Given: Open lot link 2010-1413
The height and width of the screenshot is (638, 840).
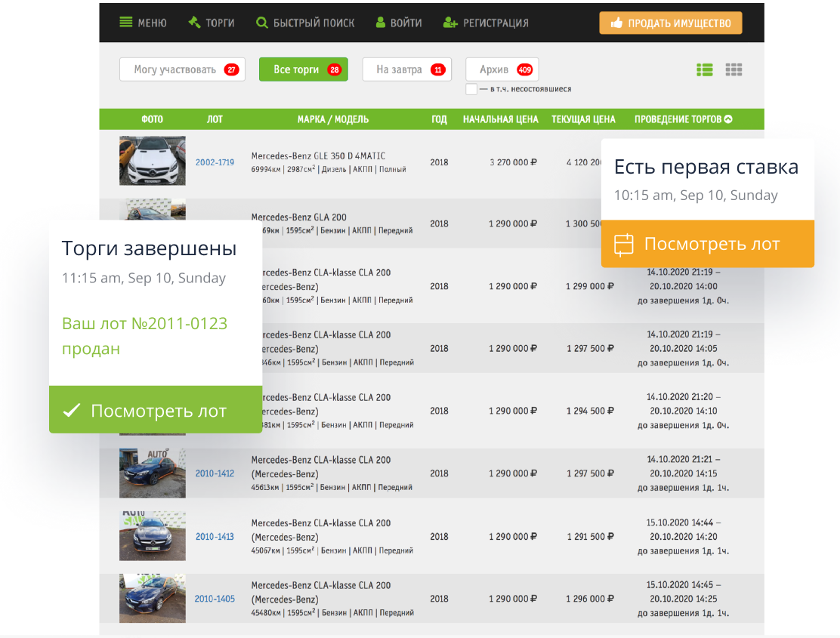Looking at the screenshot, I should tap(215, 536).
